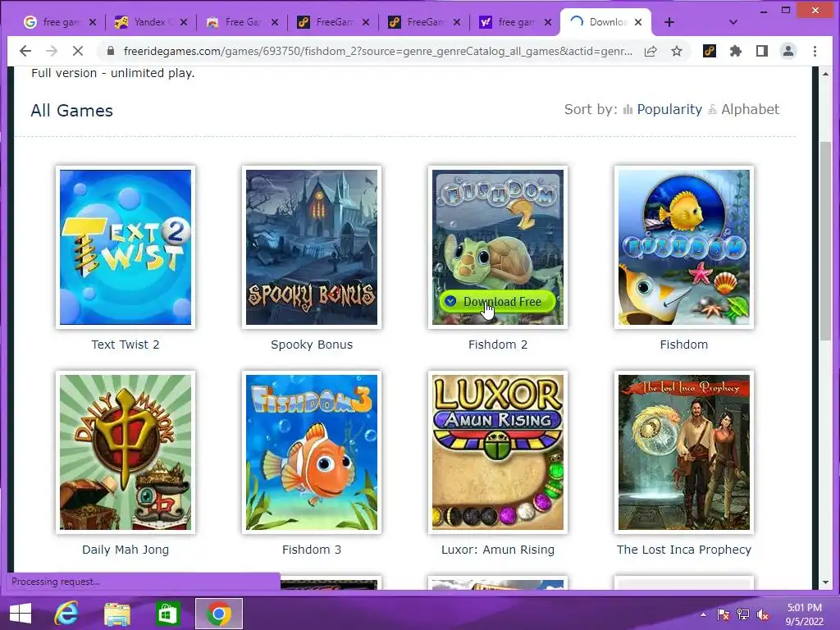Click the Download Free button on Fishdom 2

click(498, 302)
